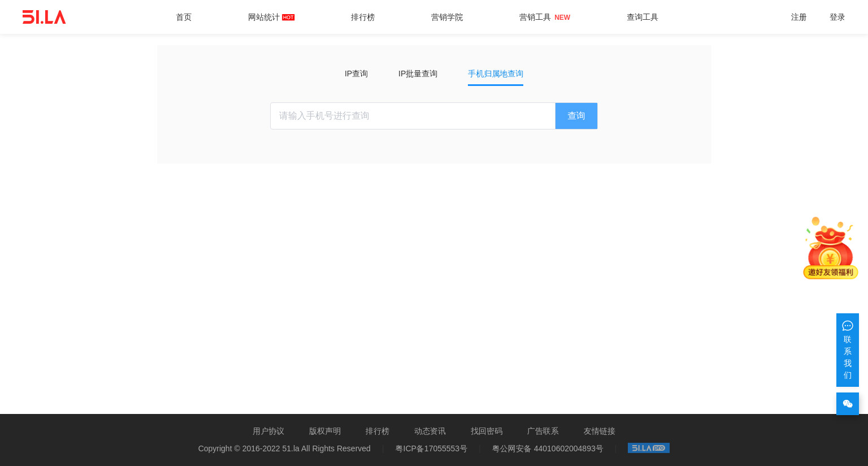Open 用户协议 footer link

tap(268, 432)
